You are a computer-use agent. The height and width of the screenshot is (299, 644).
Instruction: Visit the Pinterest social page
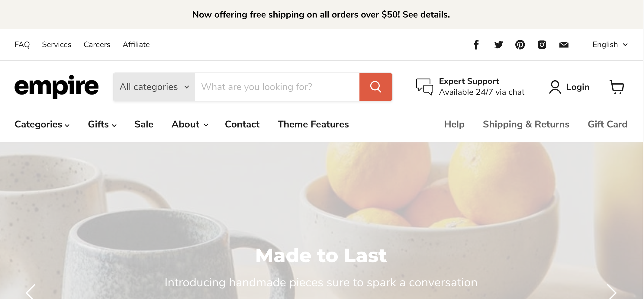(520, 45)
